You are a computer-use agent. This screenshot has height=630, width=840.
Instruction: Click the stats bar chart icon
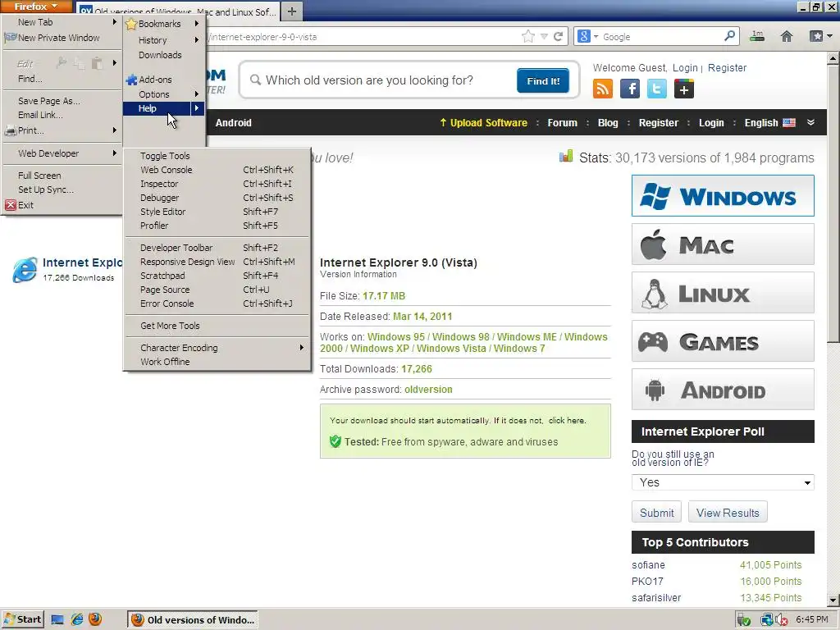coord(566,157)
